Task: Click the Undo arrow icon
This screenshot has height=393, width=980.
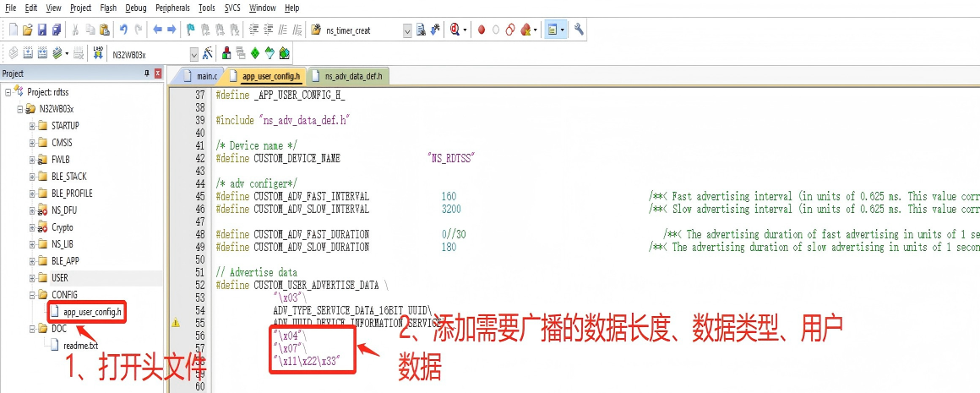Action: 124,30
